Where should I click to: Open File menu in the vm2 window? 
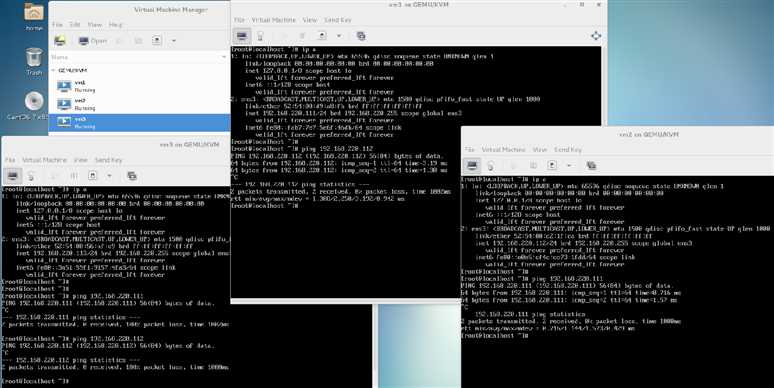click(x=469, y=149)
